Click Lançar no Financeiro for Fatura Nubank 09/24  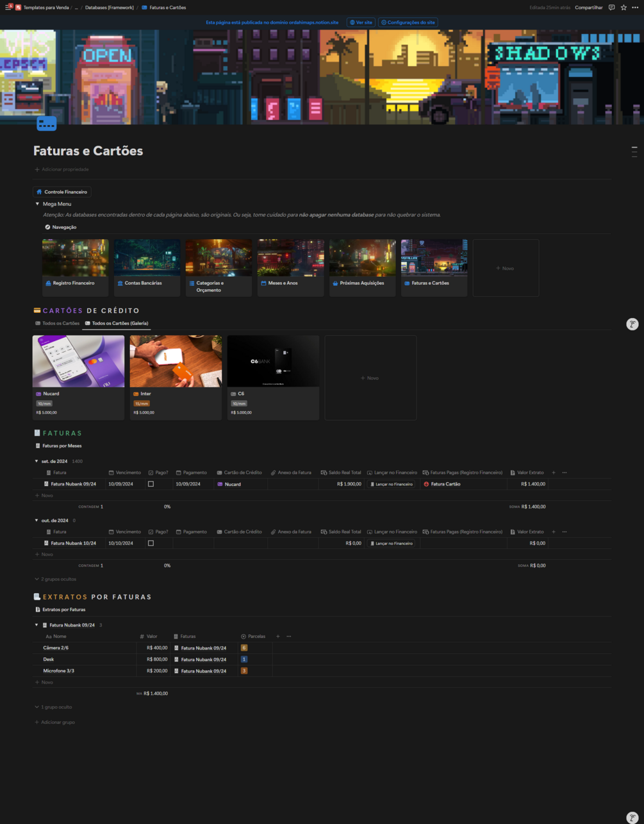[392, 484]
